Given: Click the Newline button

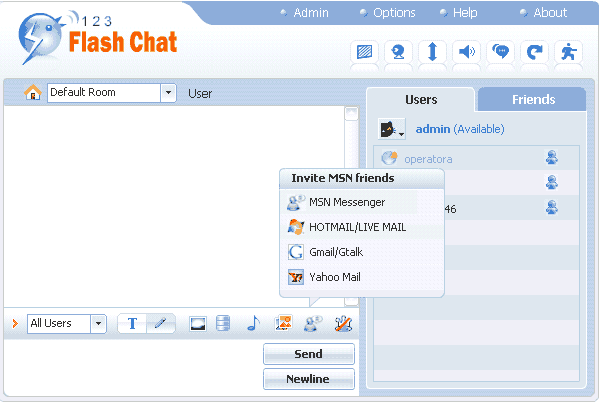Looking at the screenshot, I should coord(309,379).
